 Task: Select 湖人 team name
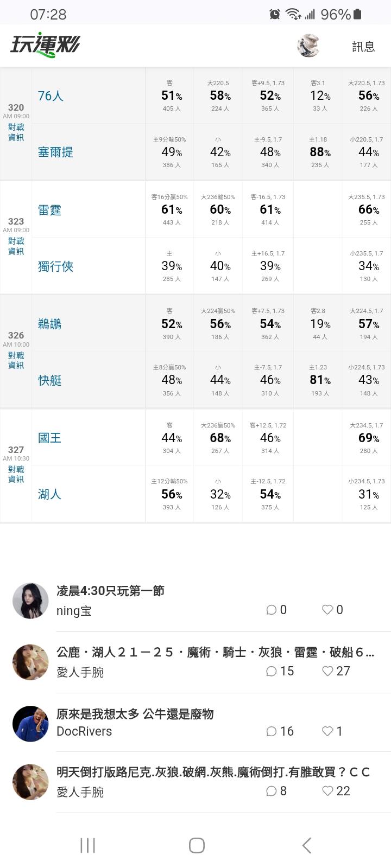pos(49,494)
